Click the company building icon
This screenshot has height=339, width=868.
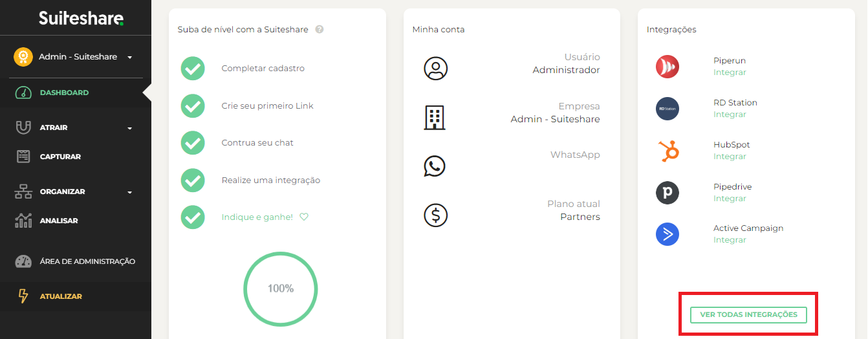coord(435,117)
